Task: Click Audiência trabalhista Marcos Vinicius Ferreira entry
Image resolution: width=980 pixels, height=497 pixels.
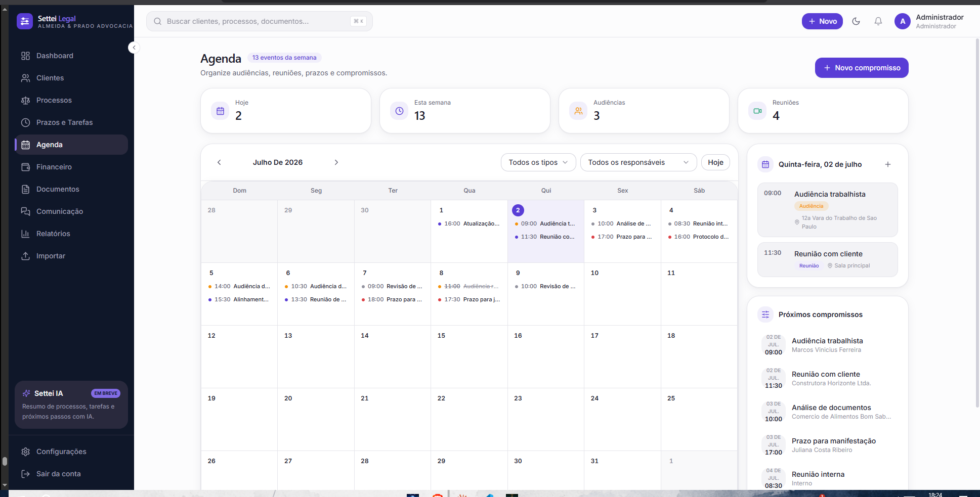Action: tap(827, 345)
